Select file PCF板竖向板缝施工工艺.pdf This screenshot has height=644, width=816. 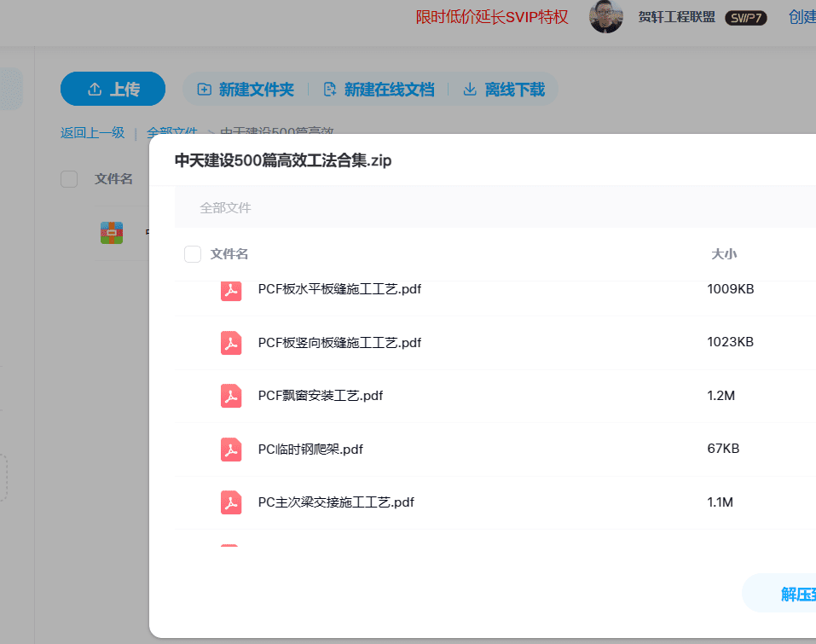(x=339, y=343)
